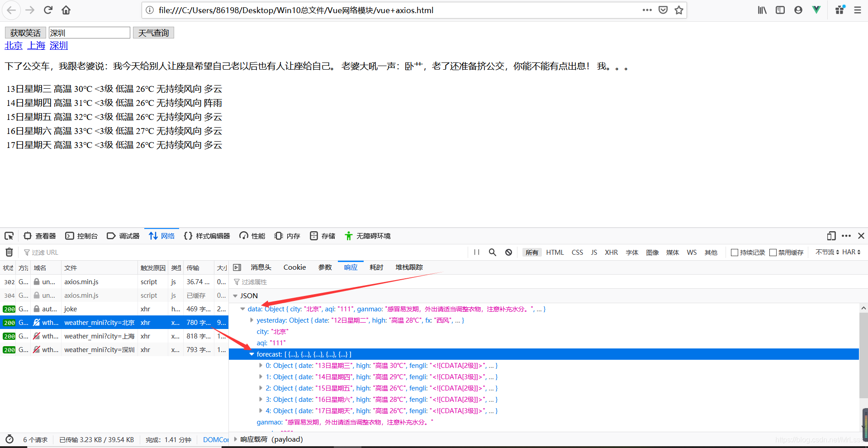This screenshot has width=868, height=448.
Task: Open the Inspector (查看器) tab
Action: tap(40, 236)
